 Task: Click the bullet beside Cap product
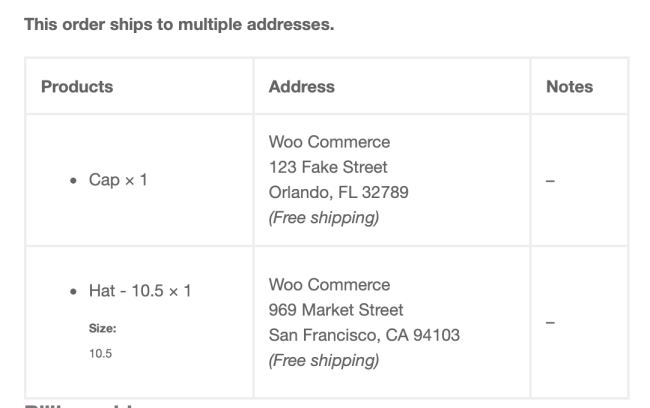click(73, 180)
